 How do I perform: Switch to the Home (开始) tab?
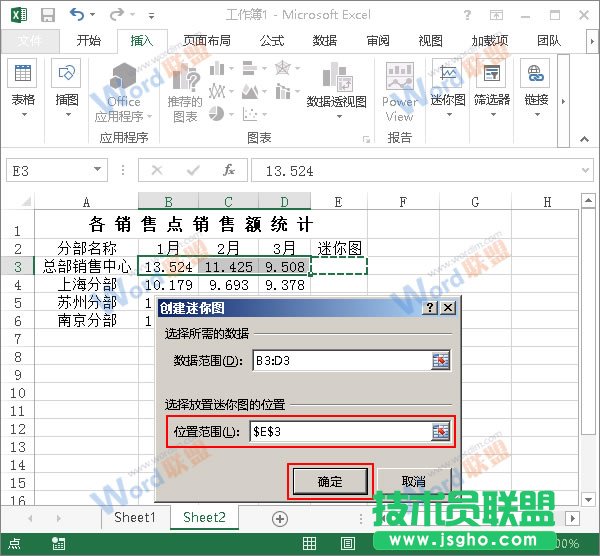[x=88, y=40]
